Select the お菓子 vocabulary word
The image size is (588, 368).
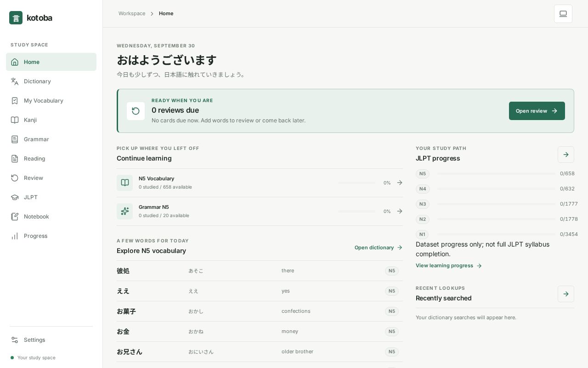(126, 311)
